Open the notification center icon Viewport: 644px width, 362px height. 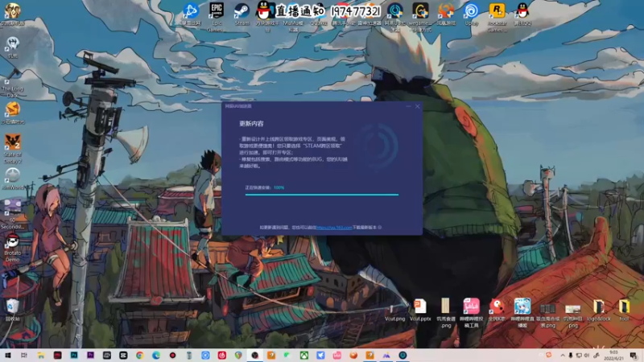pyautogui.click(x=634, y=356)
